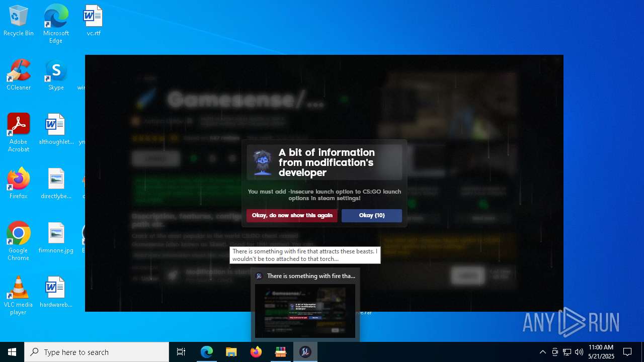Image resolution: width=644 pixels, height=362 pixels.
Task: Open Task View on the taskbar
Action: point(181,352)
